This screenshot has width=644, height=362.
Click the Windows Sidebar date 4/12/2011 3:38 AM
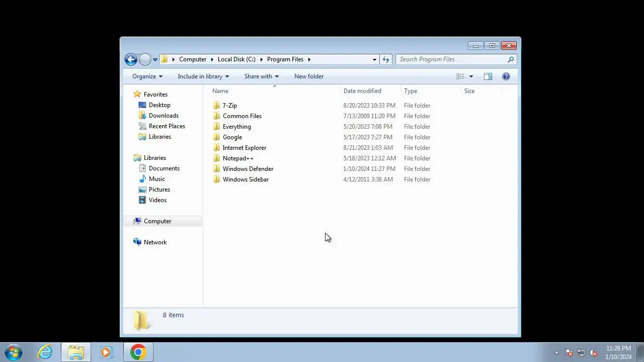pyautogui.click(x=368, y=179)
